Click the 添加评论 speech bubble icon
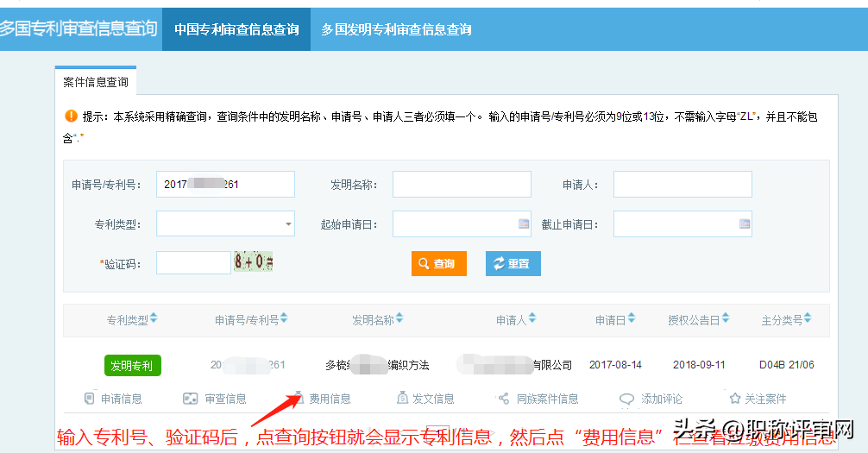The height and width of the screenshot is (453, 868). coord(627,399)
